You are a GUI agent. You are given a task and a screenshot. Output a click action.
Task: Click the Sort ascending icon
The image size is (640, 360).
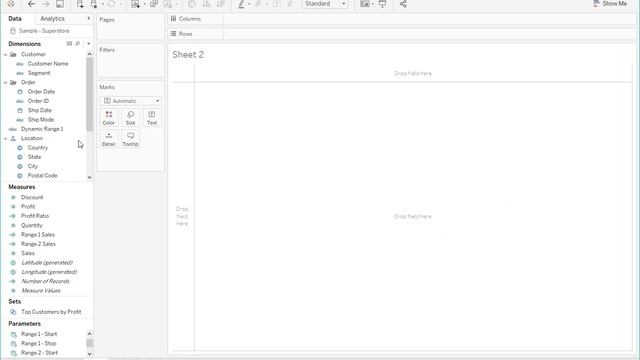pos(207,4)
